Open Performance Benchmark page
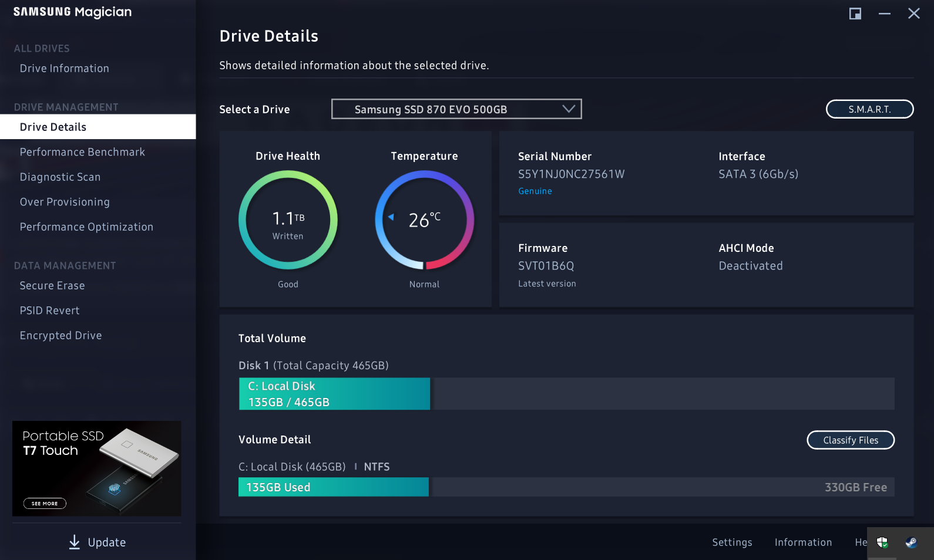The image size is (934, 560). [82, 152]
